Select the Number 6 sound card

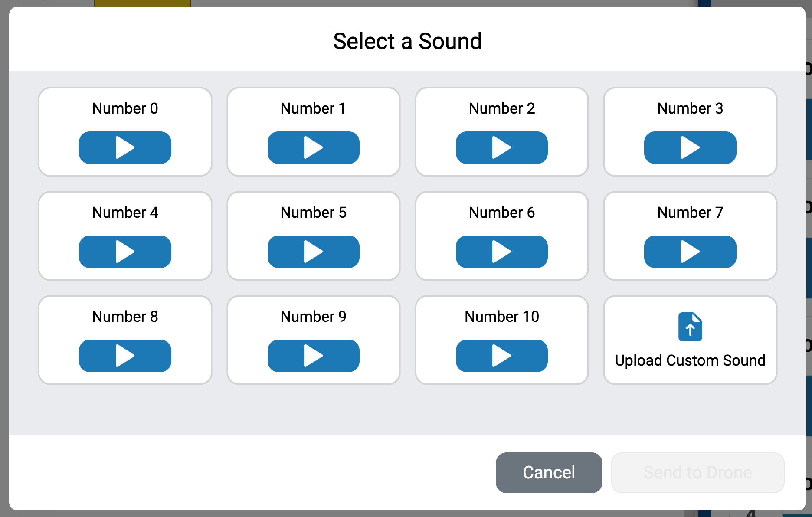502,212
